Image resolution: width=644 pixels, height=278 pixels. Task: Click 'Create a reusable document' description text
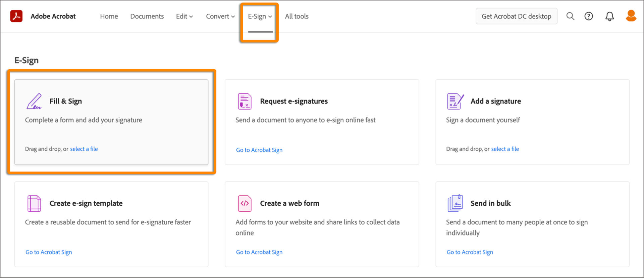[108, 222]
